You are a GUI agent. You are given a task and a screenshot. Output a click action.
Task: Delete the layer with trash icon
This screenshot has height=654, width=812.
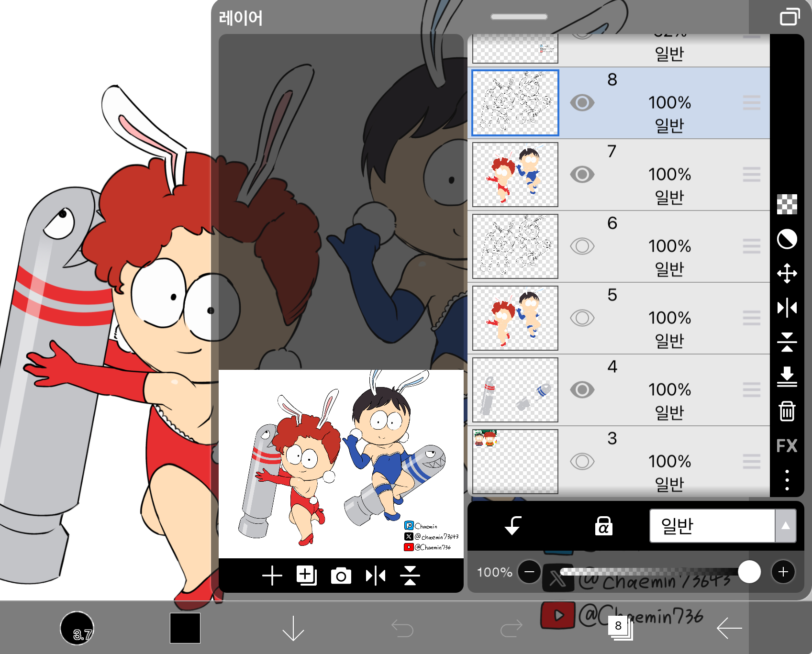pos(787,411)
